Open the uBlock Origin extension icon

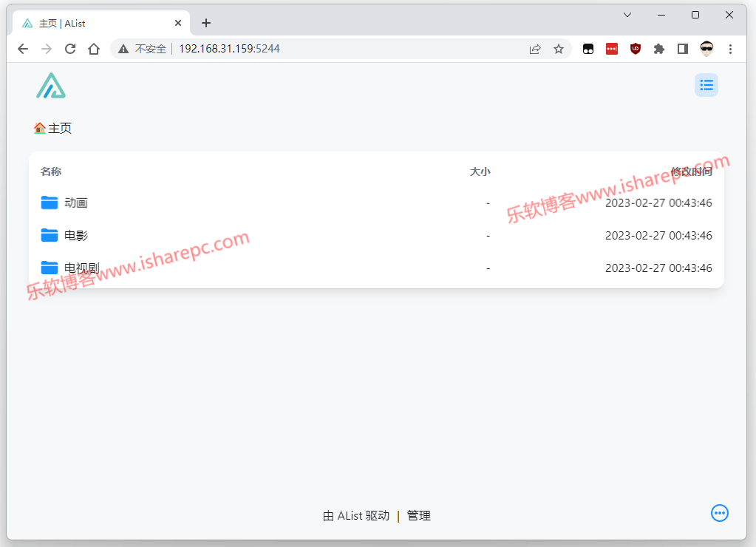coord(636,49)
